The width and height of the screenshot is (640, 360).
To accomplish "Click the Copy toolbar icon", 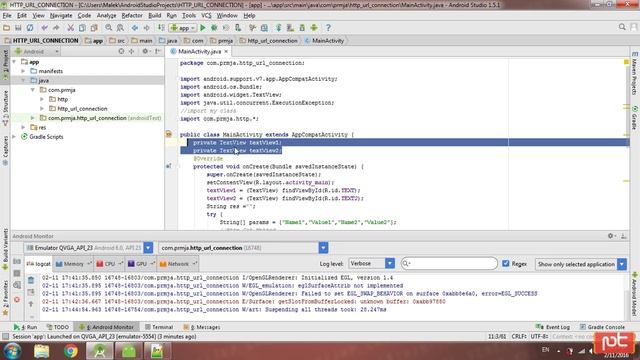I will 82,28.
